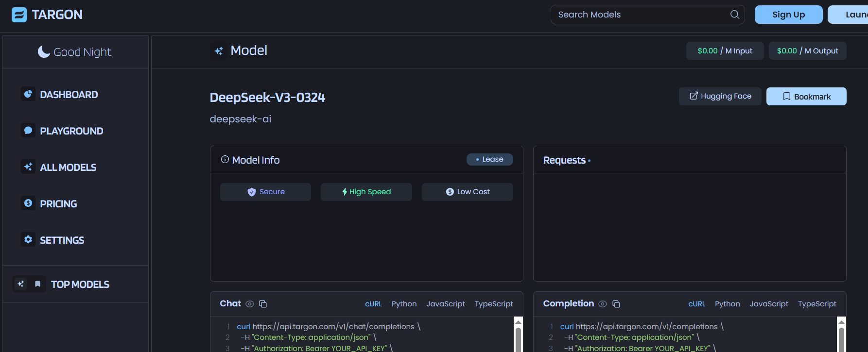The width and height of the screenshot is (868, 352).
Task: Select Python tab in Chat panel
Action: 404,304
